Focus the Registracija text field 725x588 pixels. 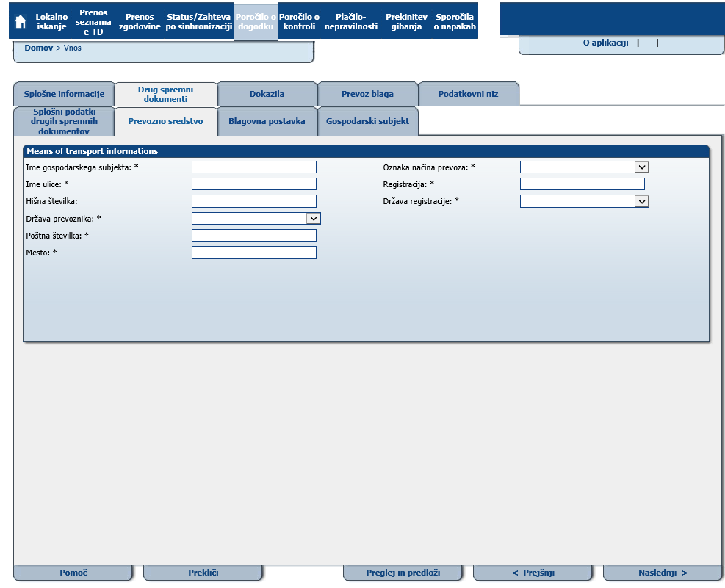pyautogui.click(x=582, y=184)
